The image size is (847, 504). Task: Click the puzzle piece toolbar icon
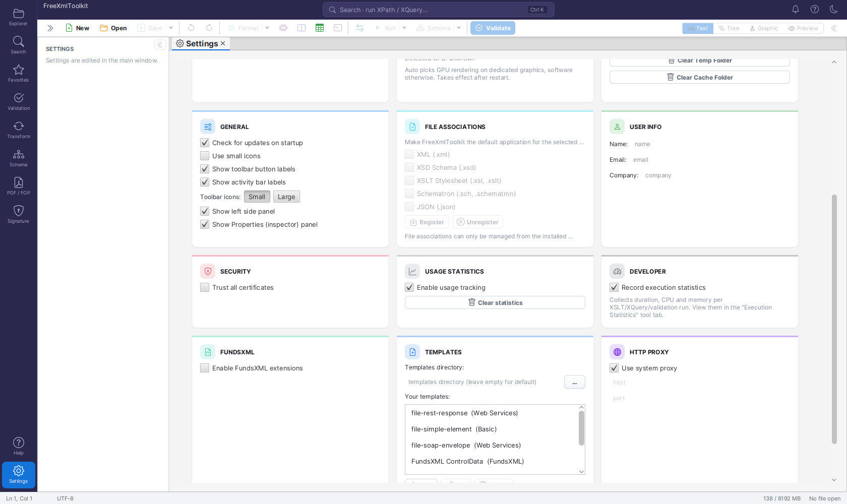point(283,28)
